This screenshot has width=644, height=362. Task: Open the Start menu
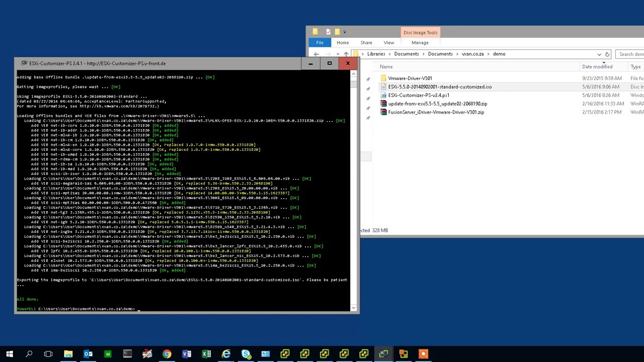[10, 354]
